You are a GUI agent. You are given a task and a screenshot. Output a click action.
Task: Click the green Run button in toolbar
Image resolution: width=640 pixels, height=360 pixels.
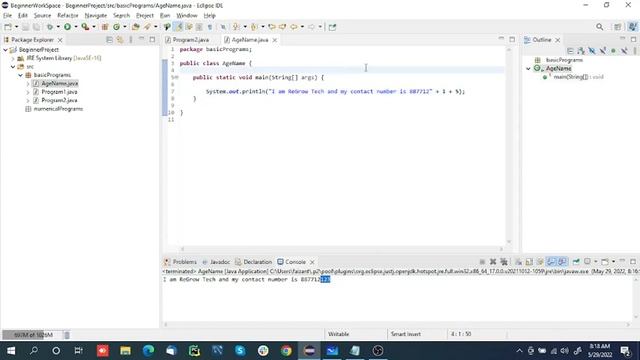67,27
